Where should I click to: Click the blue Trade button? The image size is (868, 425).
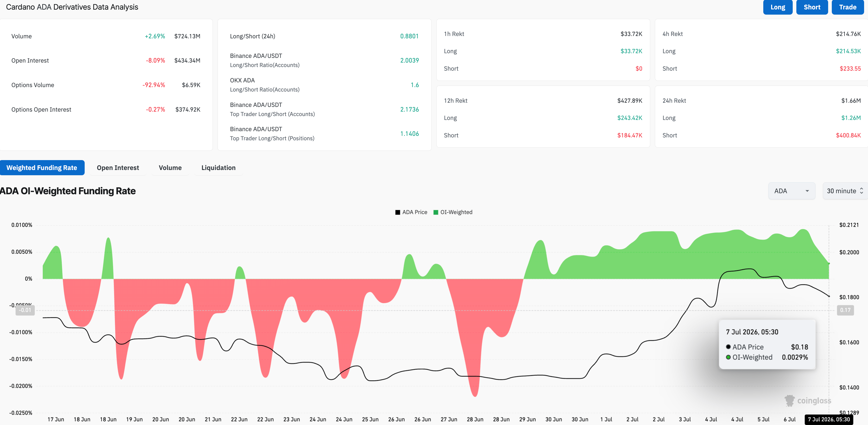tap(848, 7)
